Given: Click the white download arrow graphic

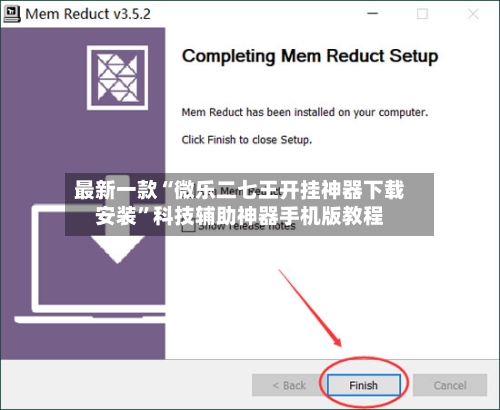Looking at the screenshot, I should (x=117, y=245).
